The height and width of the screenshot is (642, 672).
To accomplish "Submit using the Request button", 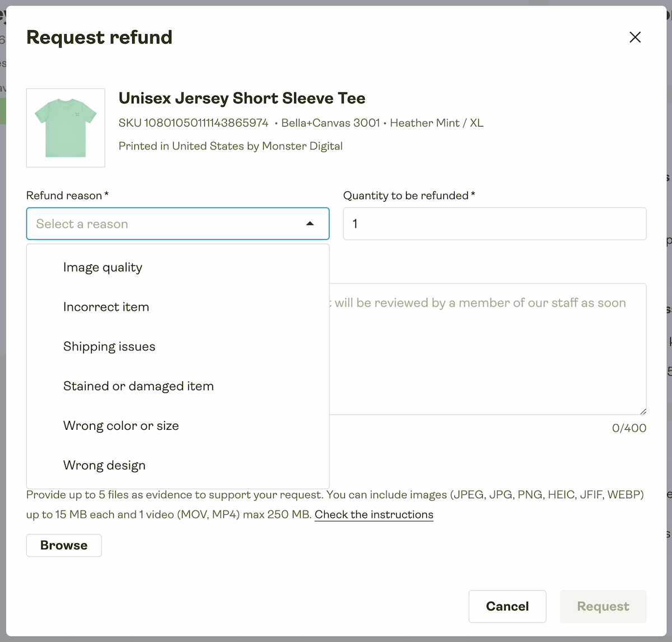I will 603,606.
